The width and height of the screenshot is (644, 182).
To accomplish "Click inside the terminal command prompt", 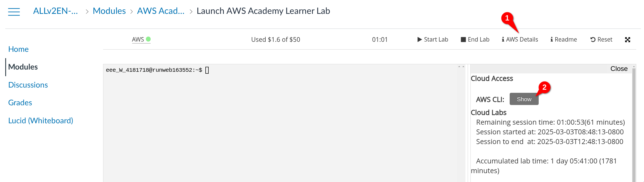I will (207, 70).
